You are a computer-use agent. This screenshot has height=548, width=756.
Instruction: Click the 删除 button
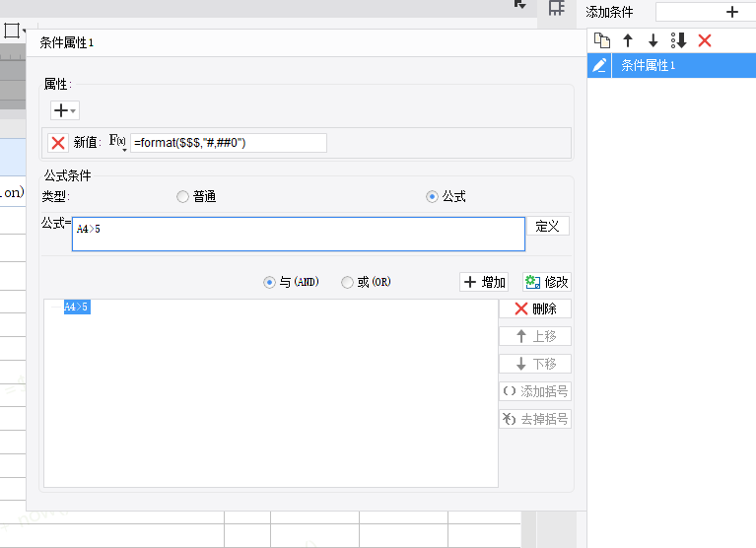[535, 308]
